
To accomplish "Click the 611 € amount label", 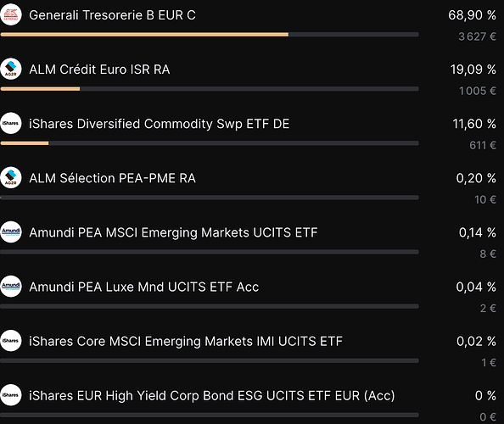I will [483, 145].
